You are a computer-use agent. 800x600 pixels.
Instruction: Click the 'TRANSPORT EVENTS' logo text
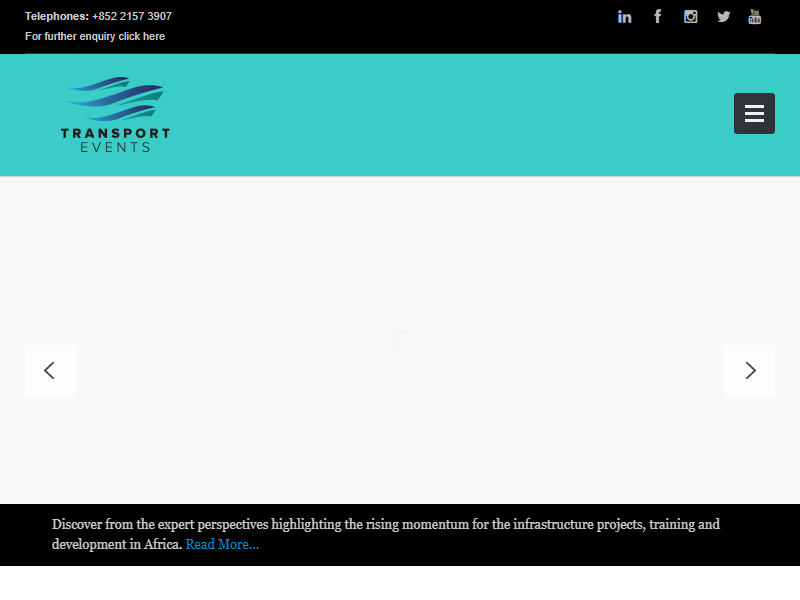(115, 140)
